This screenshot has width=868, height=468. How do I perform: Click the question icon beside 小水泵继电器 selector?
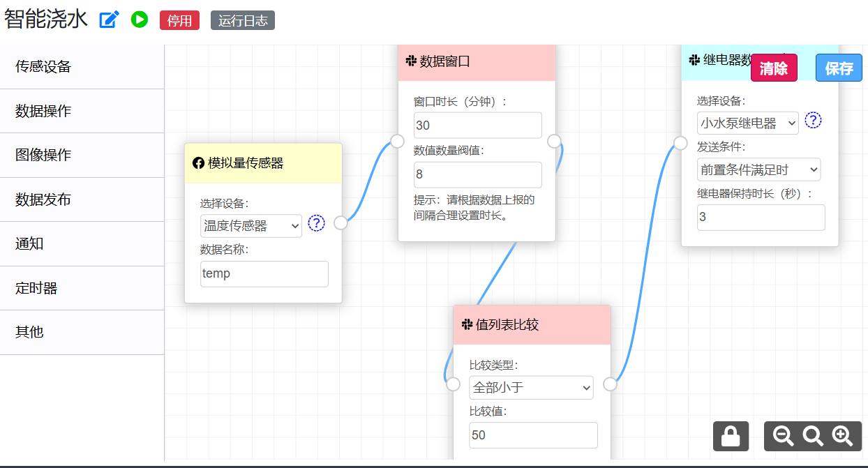click(813, 121)
